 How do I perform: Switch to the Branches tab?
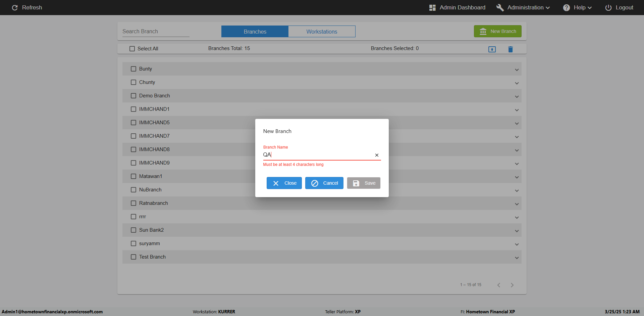pyautogui.click(x=255, y=32)
